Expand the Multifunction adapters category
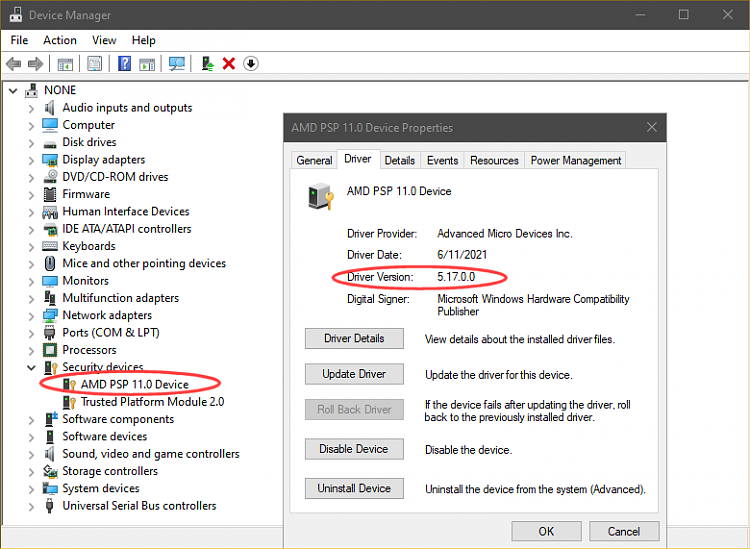The height and width of the screenshot is (549, 750). (32, 298)
